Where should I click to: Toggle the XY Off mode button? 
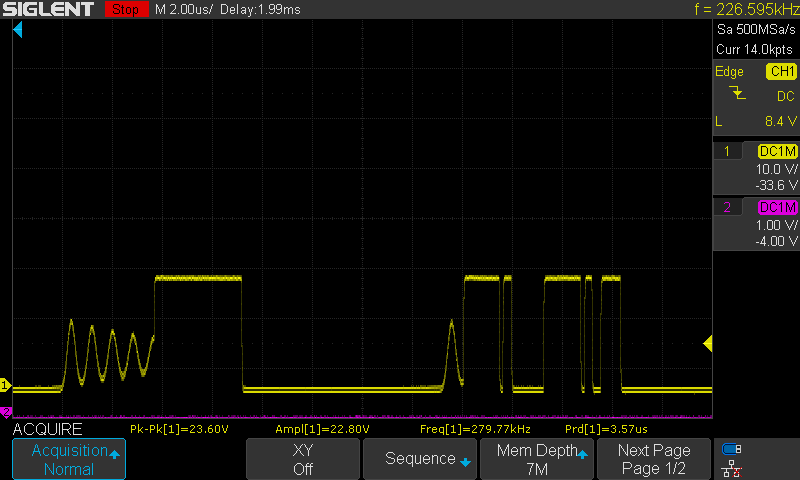click(x=303, y=459)
